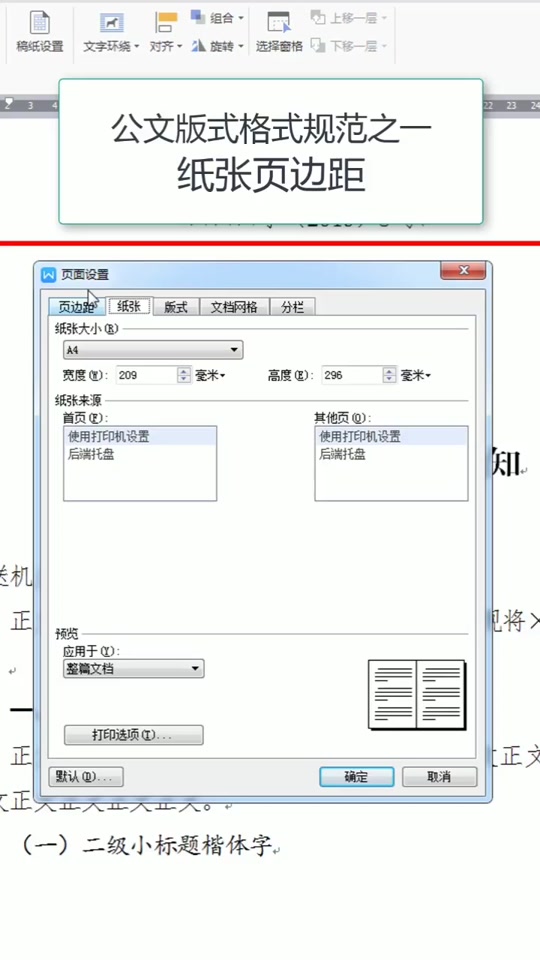Increase the 高度 height with the up arrow

(x=390, y=371)
